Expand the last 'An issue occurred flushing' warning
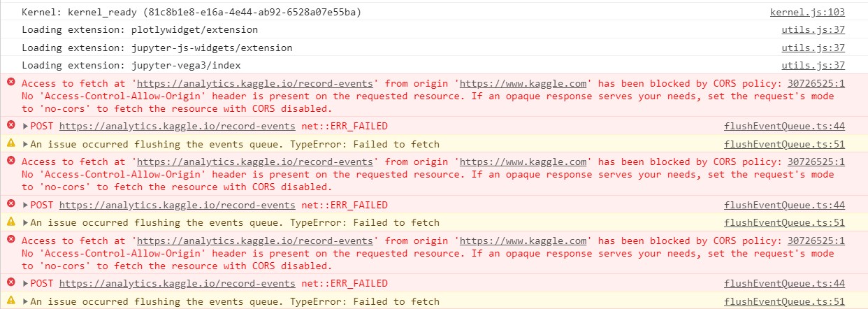868x309 pixels. (x=26, y=302)
